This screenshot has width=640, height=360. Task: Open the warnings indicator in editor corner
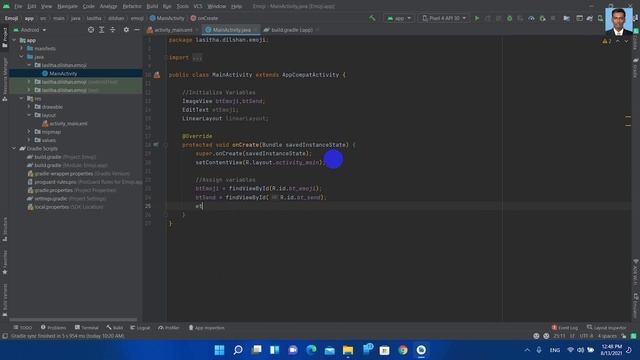tap(607, 41)
